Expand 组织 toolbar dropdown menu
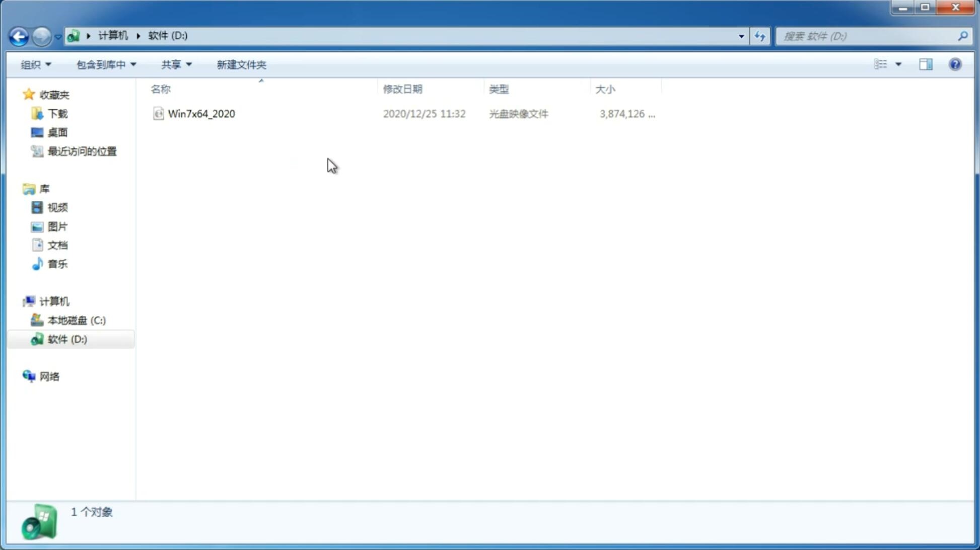 click(x=35, y=64)
